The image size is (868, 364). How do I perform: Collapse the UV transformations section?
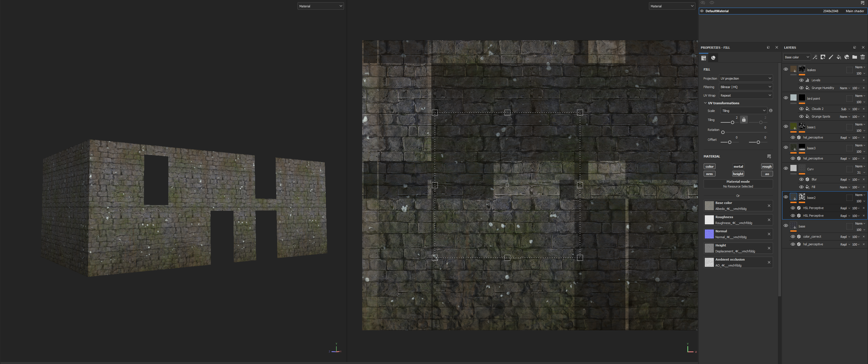[705, 103]
